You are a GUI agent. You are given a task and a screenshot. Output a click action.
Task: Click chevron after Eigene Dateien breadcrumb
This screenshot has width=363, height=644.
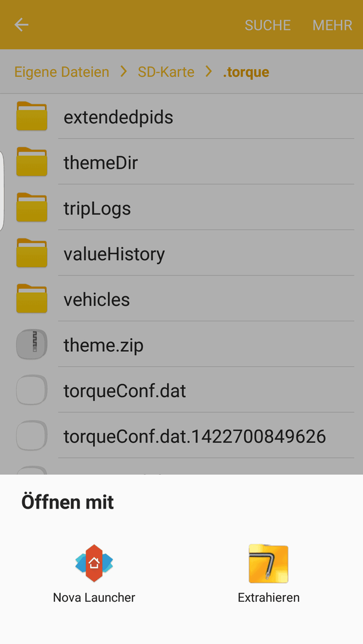point(124,72)
